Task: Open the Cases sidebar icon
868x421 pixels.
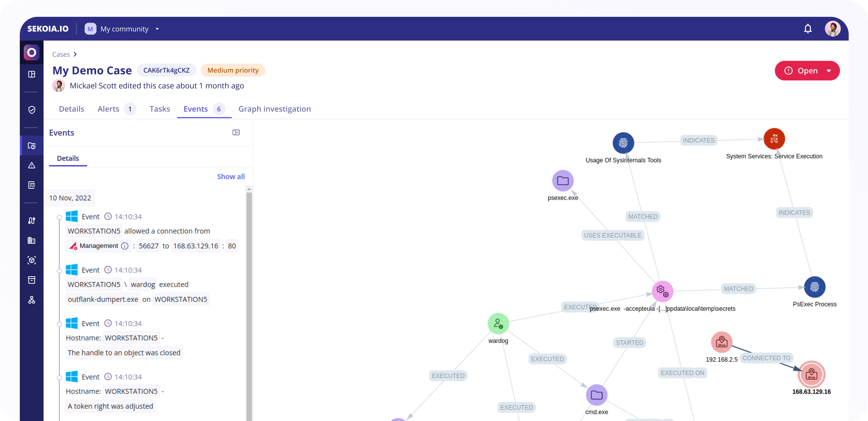Action: (x=32, y=146)
